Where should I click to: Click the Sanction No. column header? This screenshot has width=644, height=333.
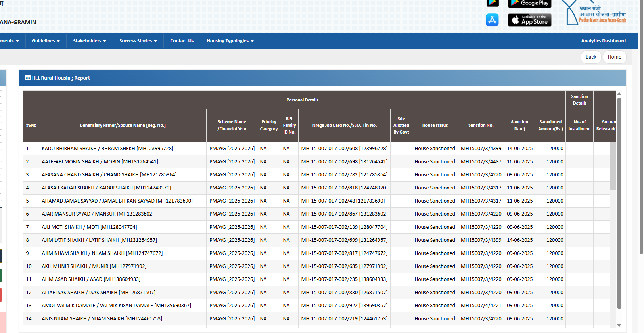tap(481, 125)
